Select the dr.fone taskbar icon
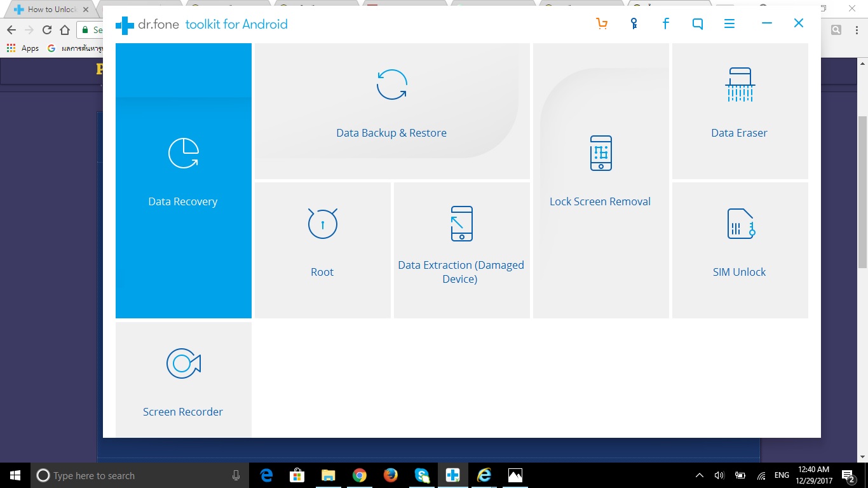 point(452,475)
